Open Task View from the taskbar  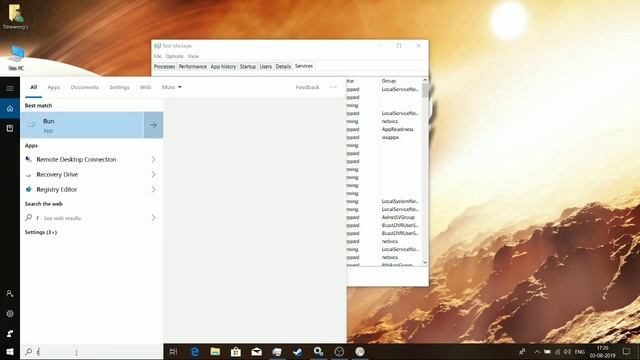point(173,351)
